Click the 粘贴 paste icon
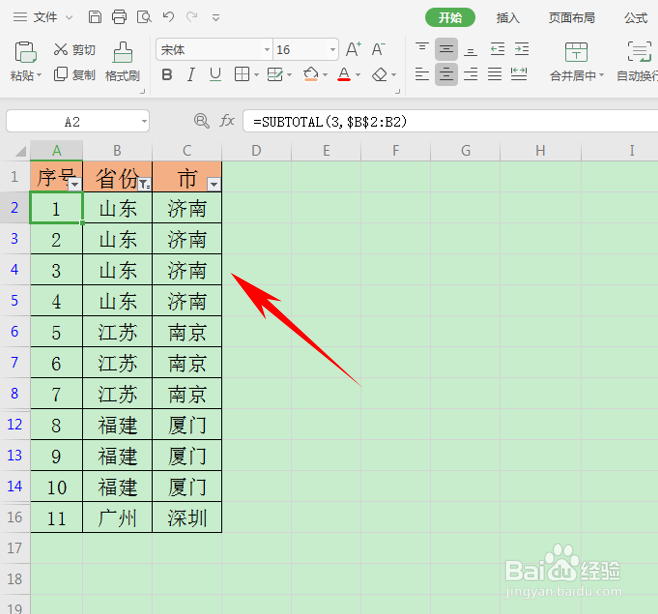658x614 pixels. [26, 52]
